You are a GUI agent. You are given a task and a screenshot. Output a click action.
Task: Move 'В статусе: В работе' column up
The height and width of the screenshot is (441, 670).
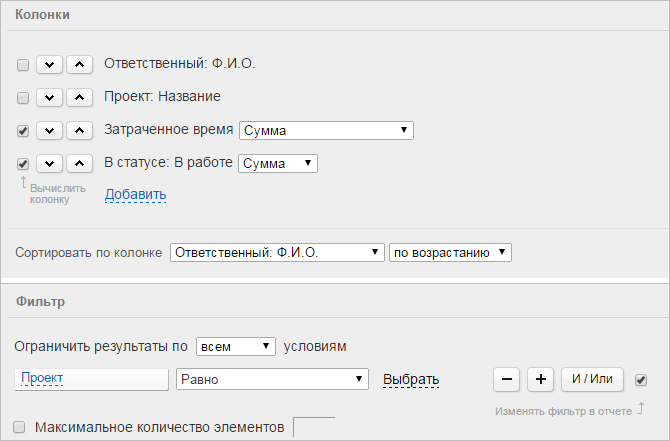tap(79, 163)
